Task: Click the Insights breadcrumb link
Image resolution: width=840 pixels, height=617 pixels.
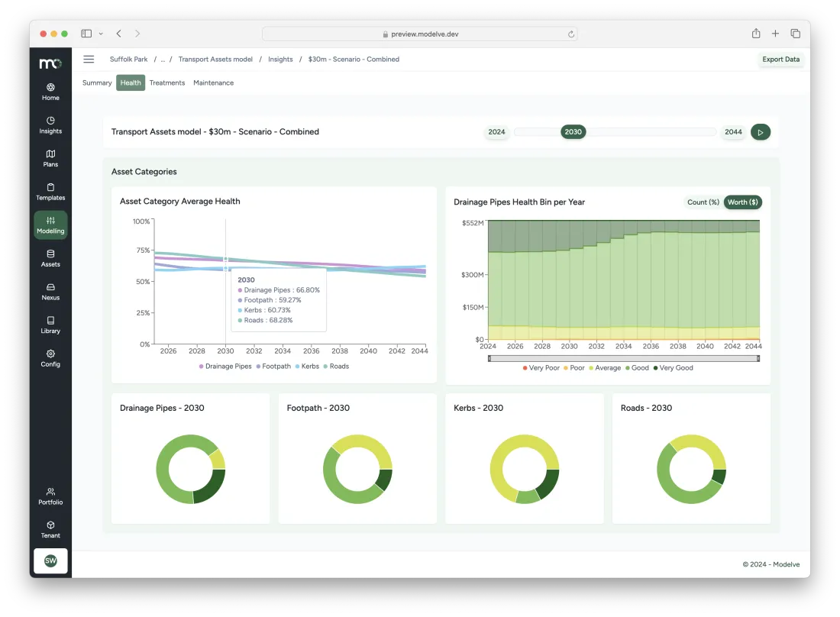Action: [280, 60]
